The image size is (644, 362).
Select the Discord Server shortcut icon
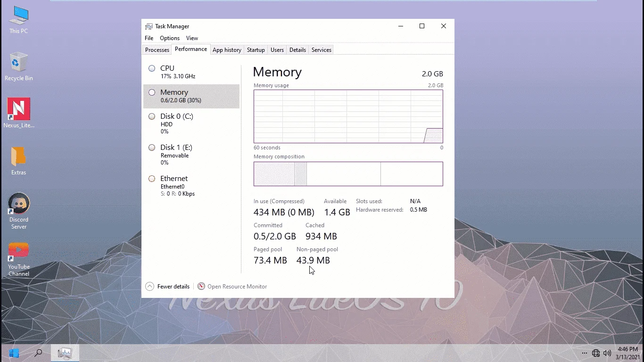pos(19,211)
